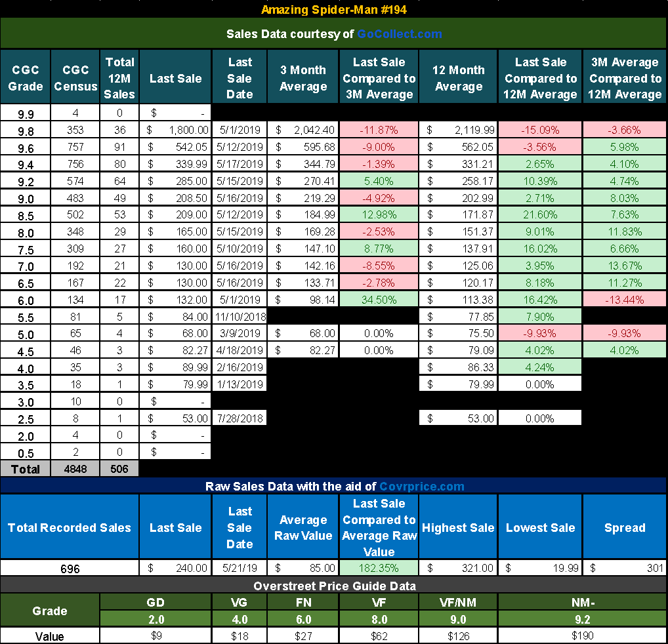Select the CGC Grade column header
This screenshot has height=644, width=668.
pos(25,77)
